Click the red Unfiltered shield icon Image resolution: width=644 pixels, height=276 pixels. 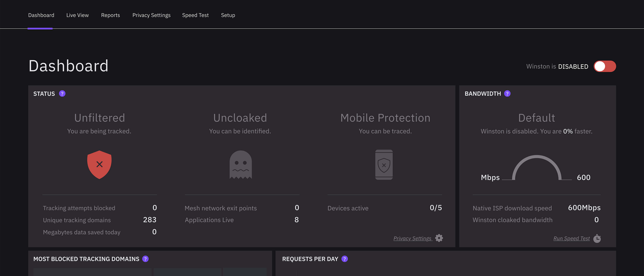[x=99, y=164]
